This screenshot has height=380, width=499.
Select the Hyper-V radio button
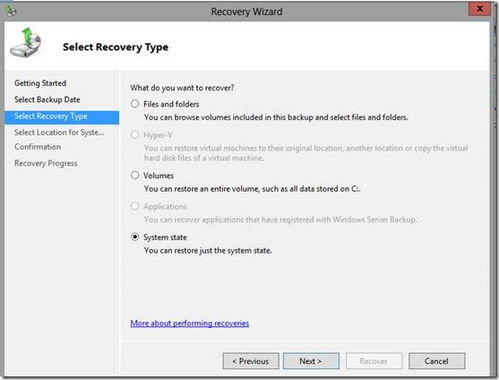pos(135,135)
